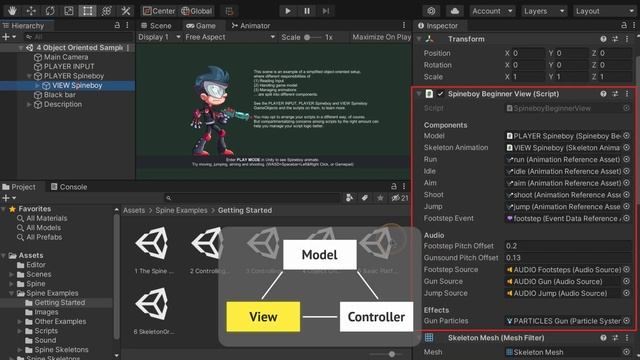Image resolution: width=640 pixels, height=360 pixels.
Task: Edit Footstep Pitch Offset value
Action: click(x=568, y=246)
